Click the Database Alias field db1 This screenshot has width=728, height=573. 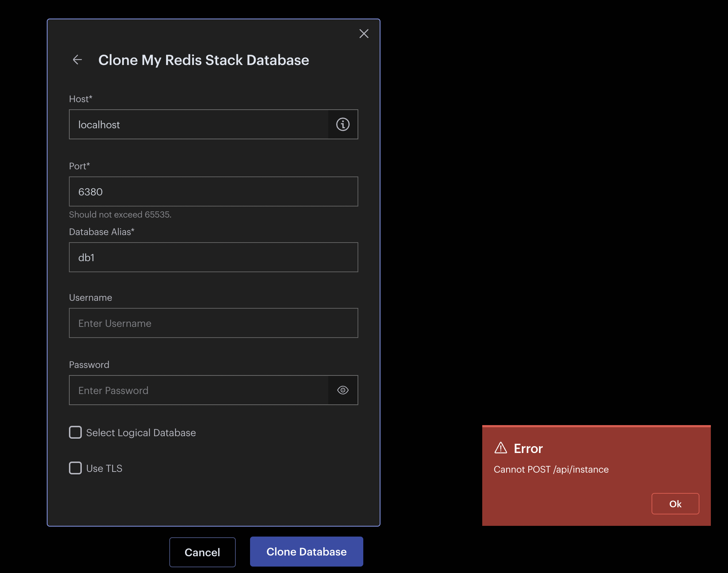click(x=213, y=257)
